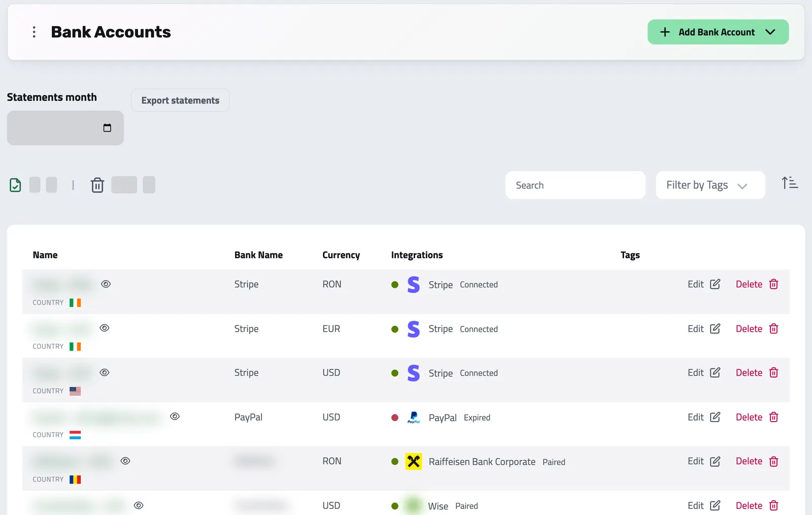The image size is (812, 515).
Task: Click the green document check icon
Action: click(15, 185)
